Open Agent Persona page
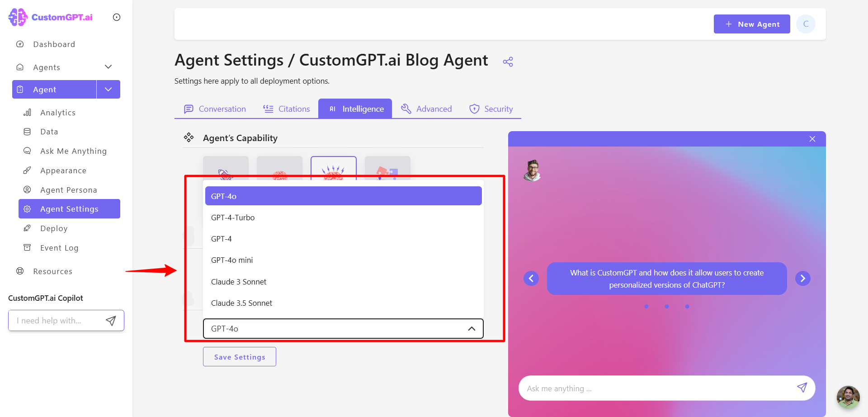 69,190
